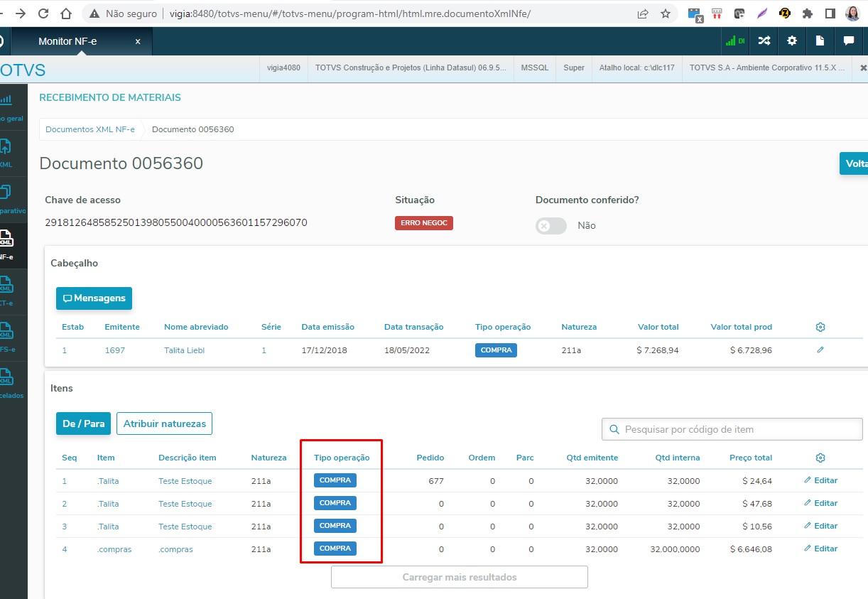The width and height of the screenshot is (868, 599).
Task: Open the shuffle/switch environment icon
Action: (x=763, y=41)
